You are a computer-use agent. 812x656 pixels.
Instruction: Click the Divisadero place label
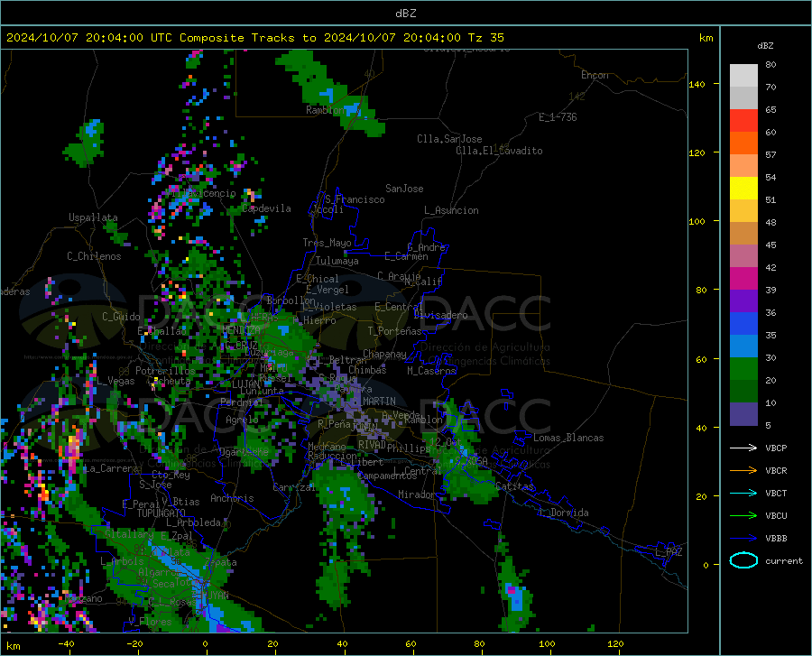[x=440, y=315]
